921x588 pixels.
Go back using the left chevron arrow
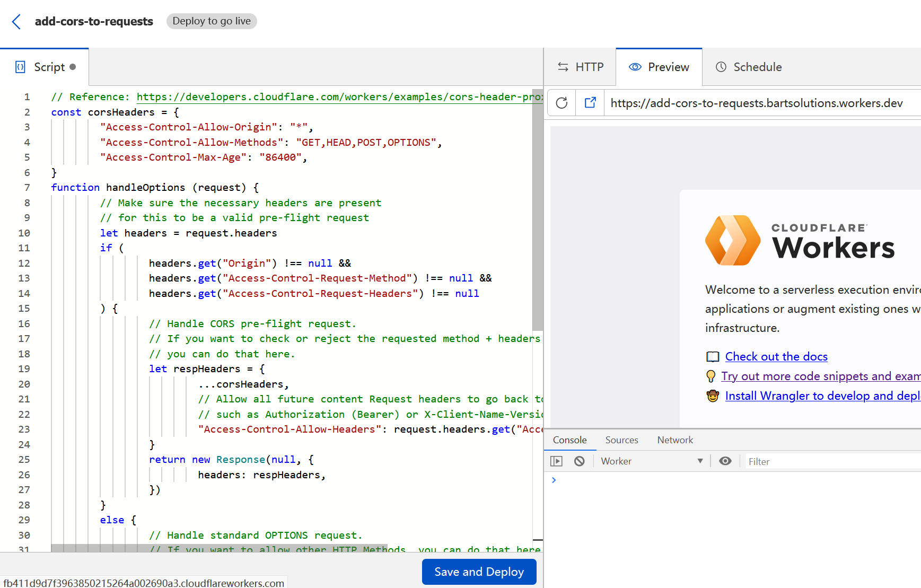16,22
